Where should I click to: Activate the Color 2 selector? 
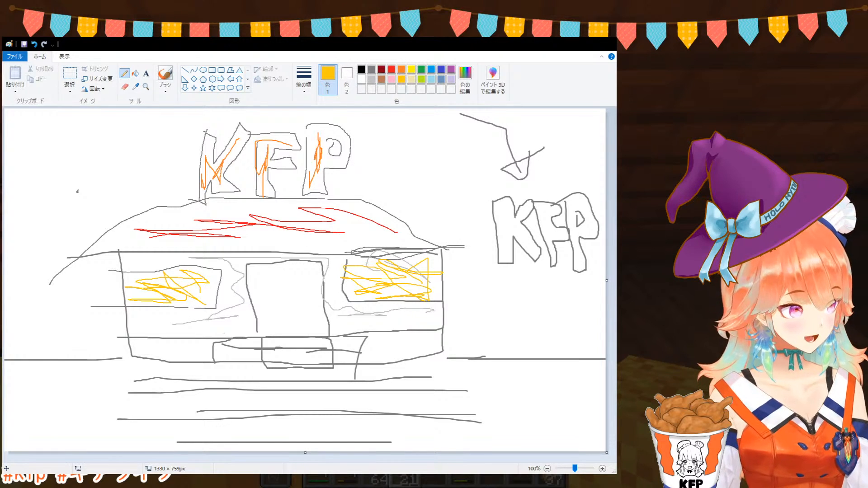[x=347, y=79]
